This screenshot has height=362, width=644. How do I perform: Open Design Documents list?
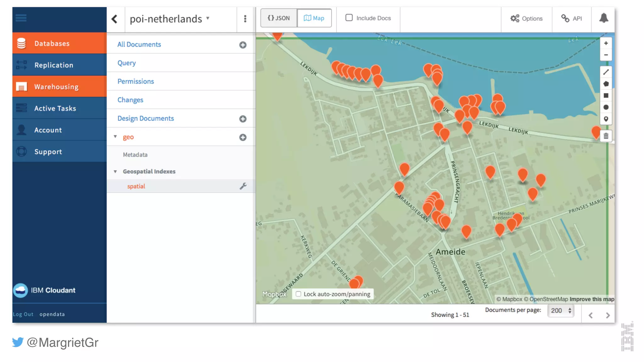tap(146, 118)
